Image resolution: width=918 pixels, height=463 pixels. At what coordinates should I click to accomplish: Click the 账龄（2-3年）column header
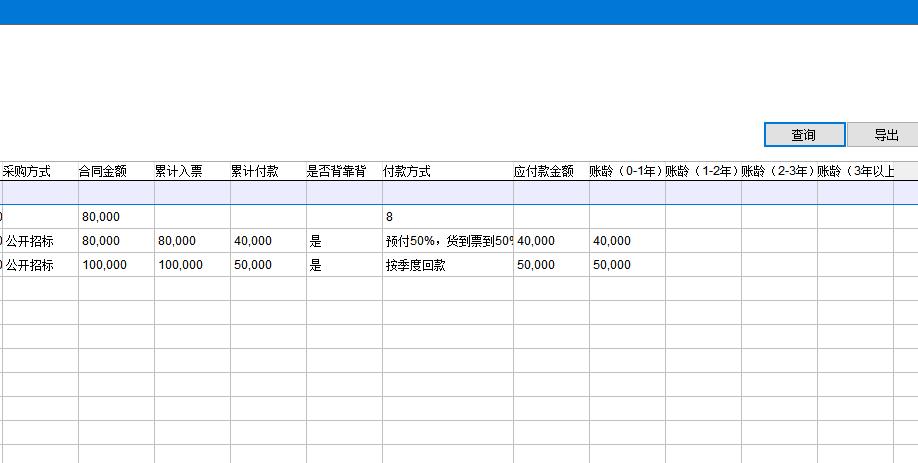pos(778,171)
